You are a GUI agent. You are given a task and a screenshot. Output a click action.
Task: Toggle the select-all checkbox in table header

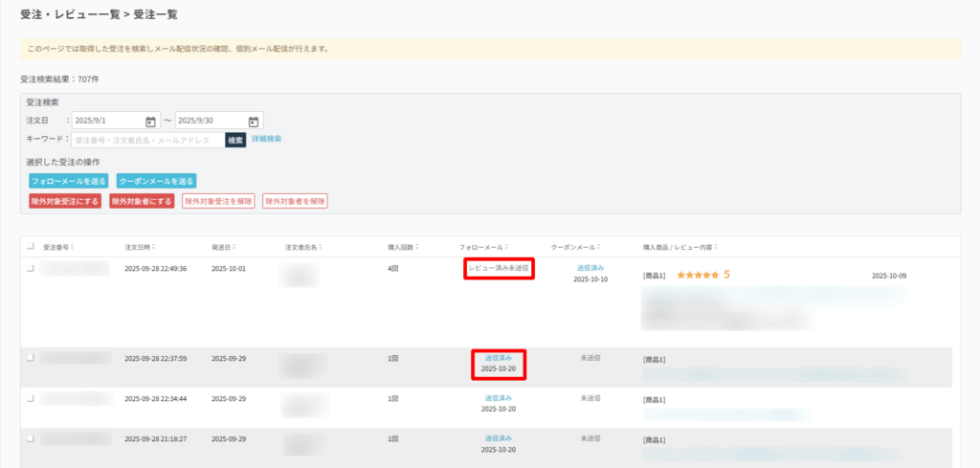[x=31, y=247]
